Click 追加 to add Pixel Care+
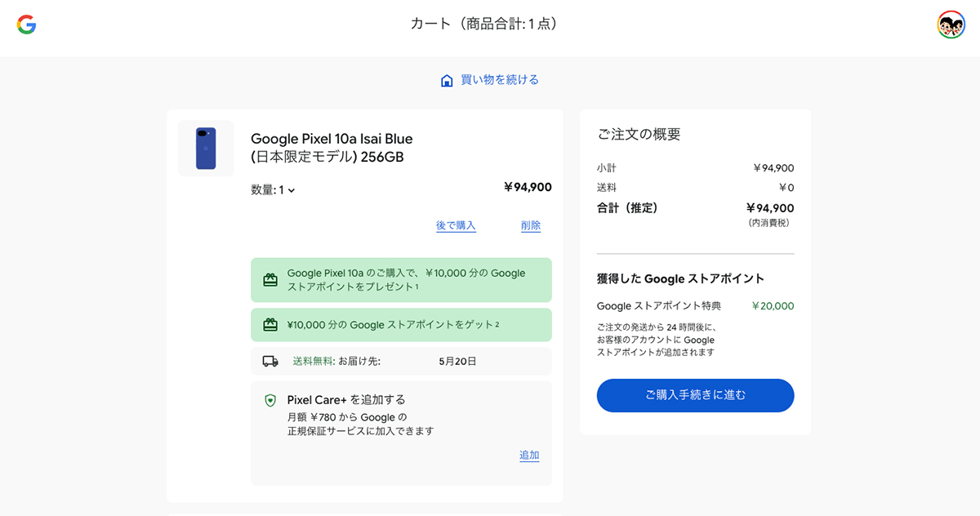The width and height of the screenshot is (980, 516). pyautogui.click(x=529, y=456)
